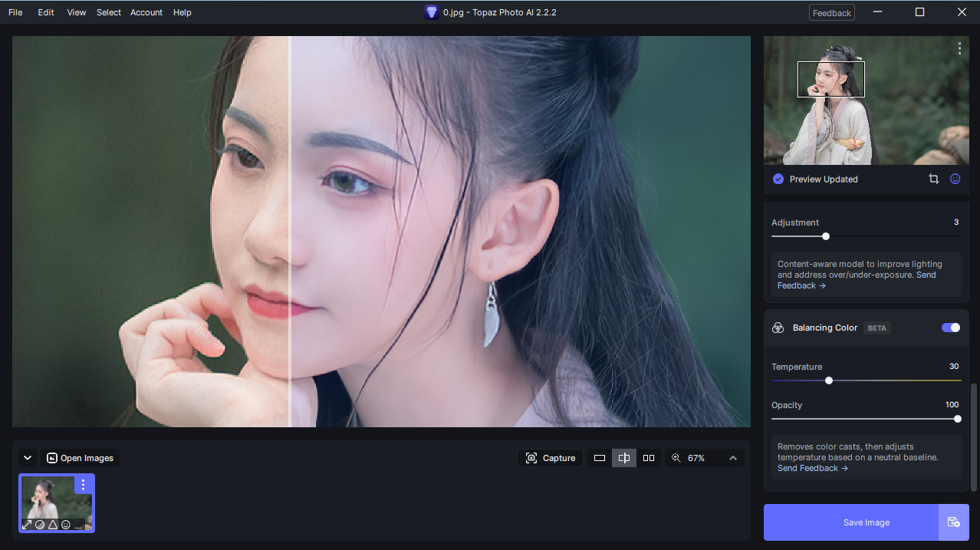Viewport: 980px width, 550px height.
Task: Expand the zoom panel with the up chevron
Action: click(731, 458)
